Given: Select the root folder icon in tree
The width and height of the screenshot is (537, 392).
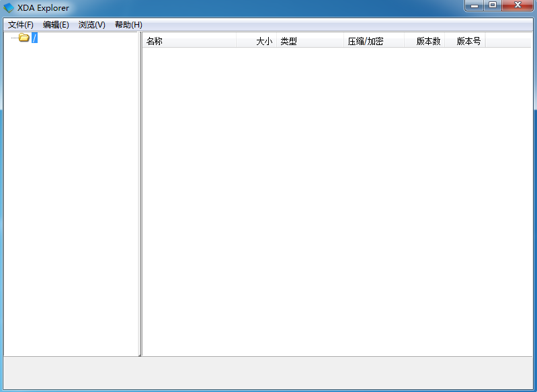Looking at the screenshot, I should (x=24, y=38).
